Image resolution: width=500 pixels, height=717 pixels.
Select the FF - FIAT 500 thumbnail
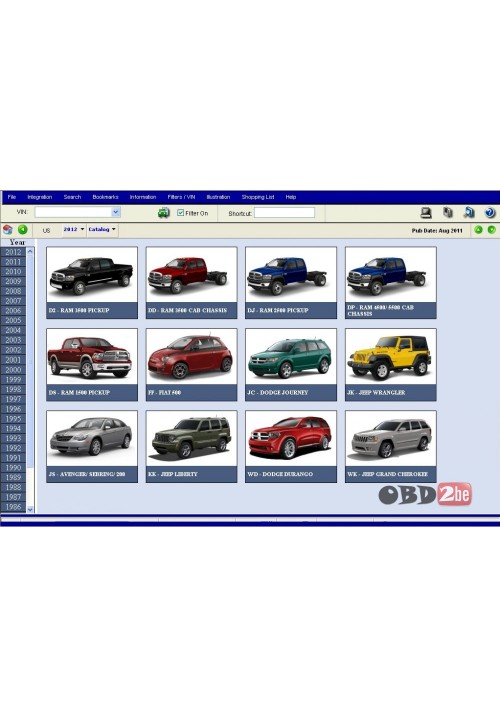(x=191, y=364)
